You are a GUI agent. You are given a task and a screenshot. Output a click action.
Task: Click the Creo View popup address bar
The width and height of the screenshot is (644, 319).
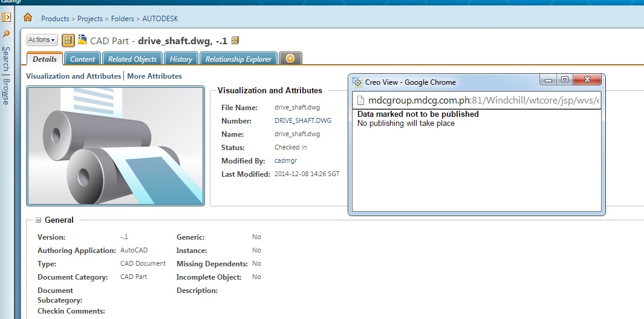point(476,100)
